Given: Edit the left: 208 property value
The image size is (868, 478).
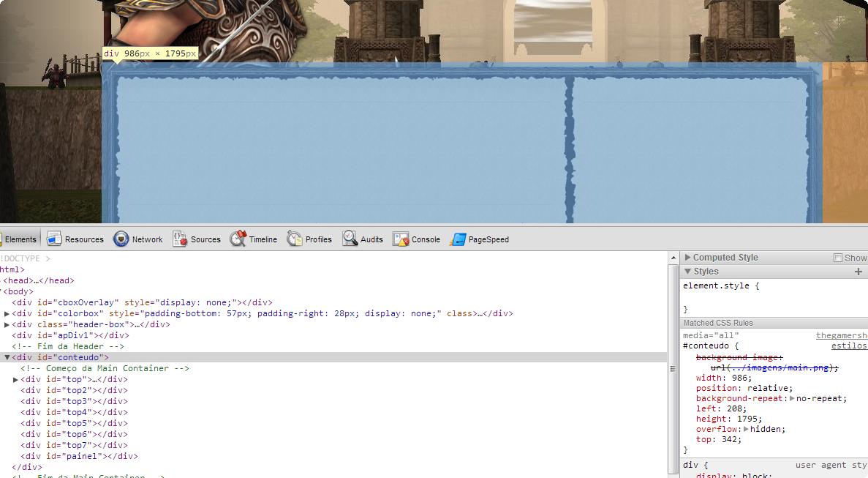Looking at the screenshot, I should [734, 408].
